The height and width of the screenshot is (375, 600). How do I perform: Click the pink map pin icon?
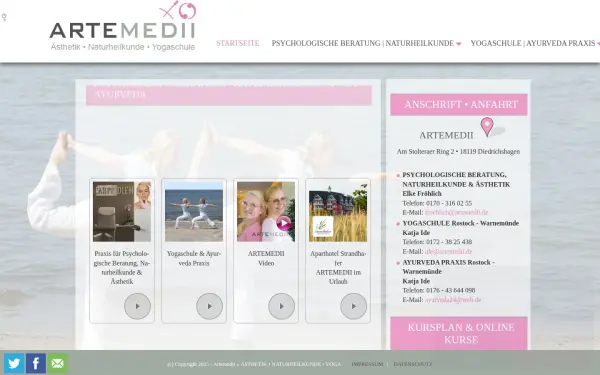tap(487, 127)
